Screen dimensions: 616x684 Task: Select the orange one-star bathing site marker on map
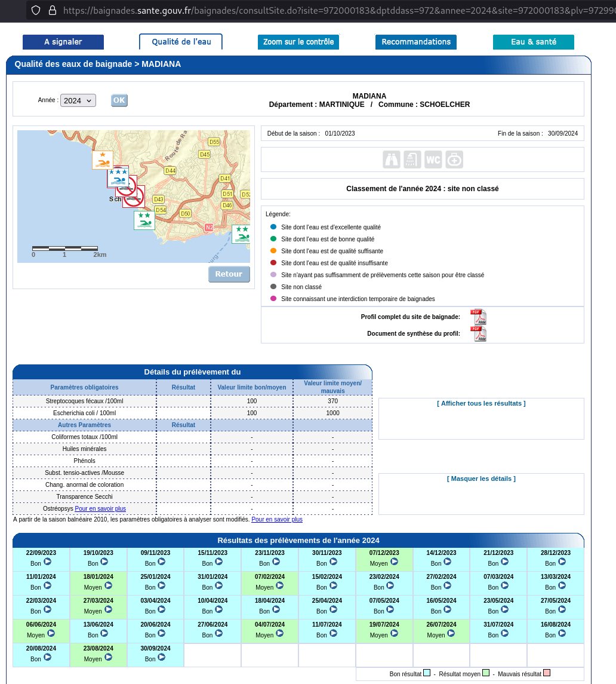(x=103, y=160)
